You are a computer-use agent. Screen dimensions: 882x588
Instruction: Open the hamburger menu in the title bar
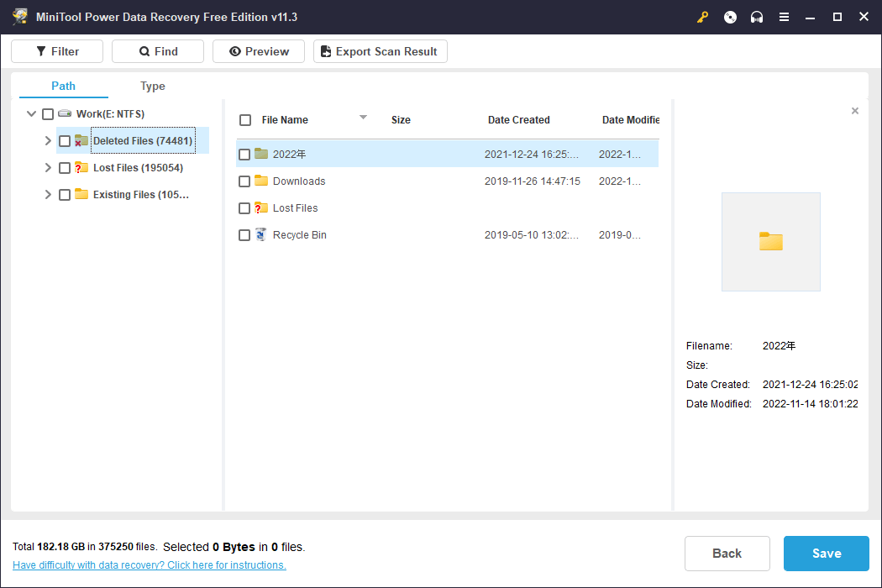[784, 17]
